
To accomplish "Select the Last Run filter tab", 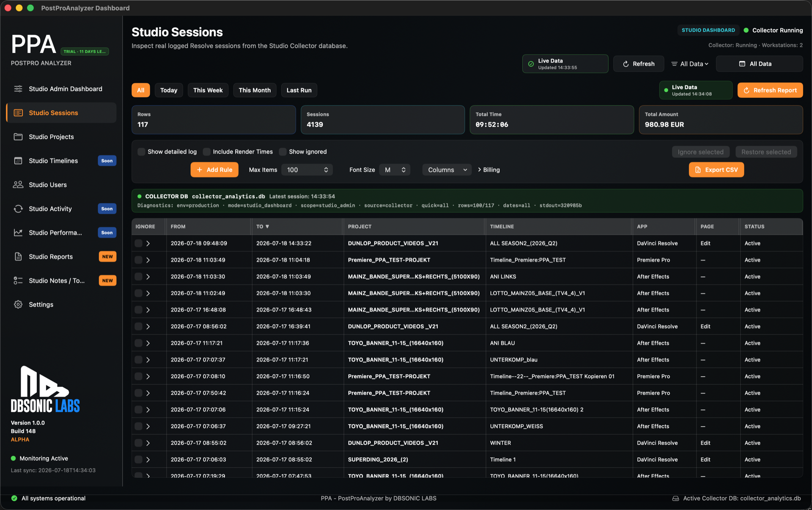I will tap(299, 90).
